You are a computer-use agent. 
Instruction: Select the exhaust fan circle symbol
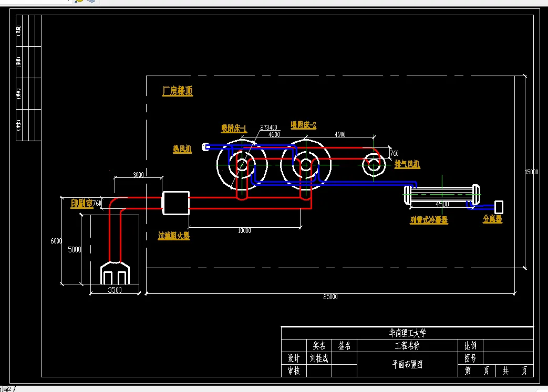point(374,164)
